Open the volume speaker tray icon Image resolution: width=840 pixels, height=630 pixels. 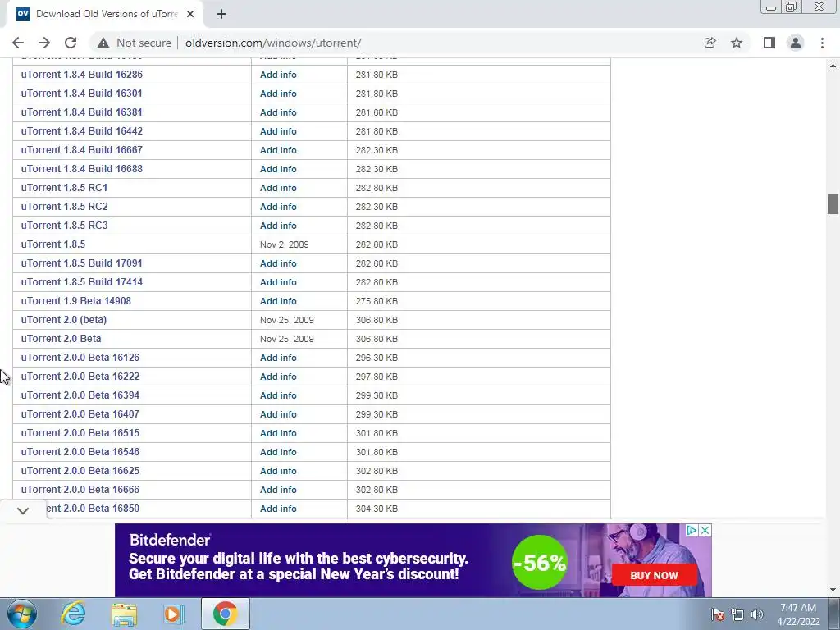757,614
